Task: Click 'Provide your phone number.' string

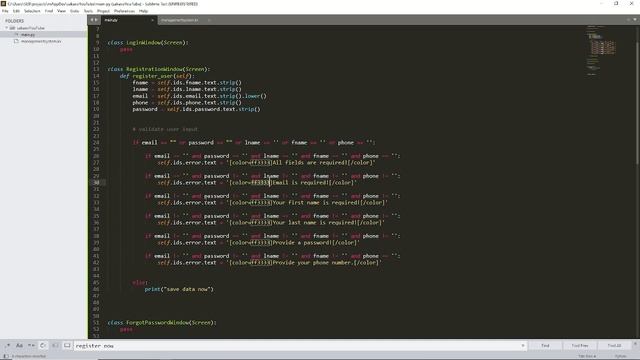Action: [x=312, y=262]
